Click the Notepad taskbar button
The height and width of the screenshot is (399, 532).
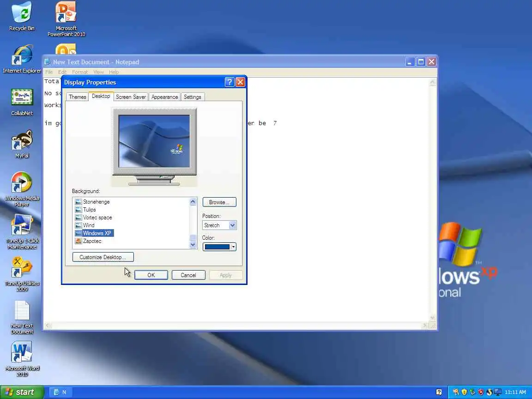(x=60, y=392)
